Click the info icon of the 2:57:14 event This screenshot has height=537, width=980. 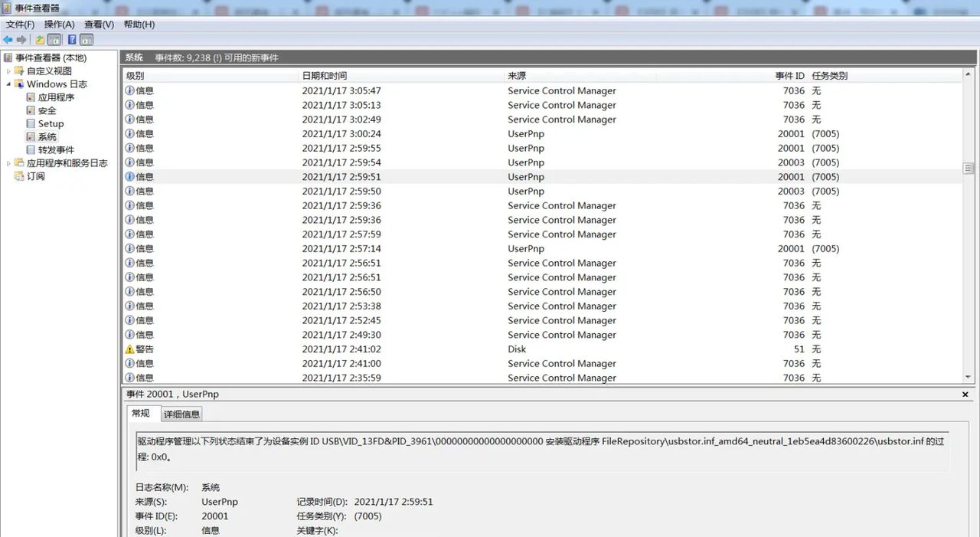point(129,249)
